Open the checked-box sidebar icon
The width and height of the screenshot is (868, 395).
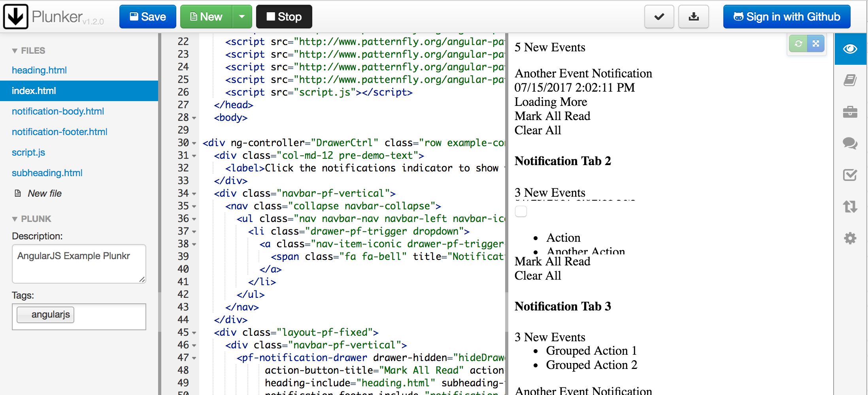pyautogui.click(x=850, y=175)
